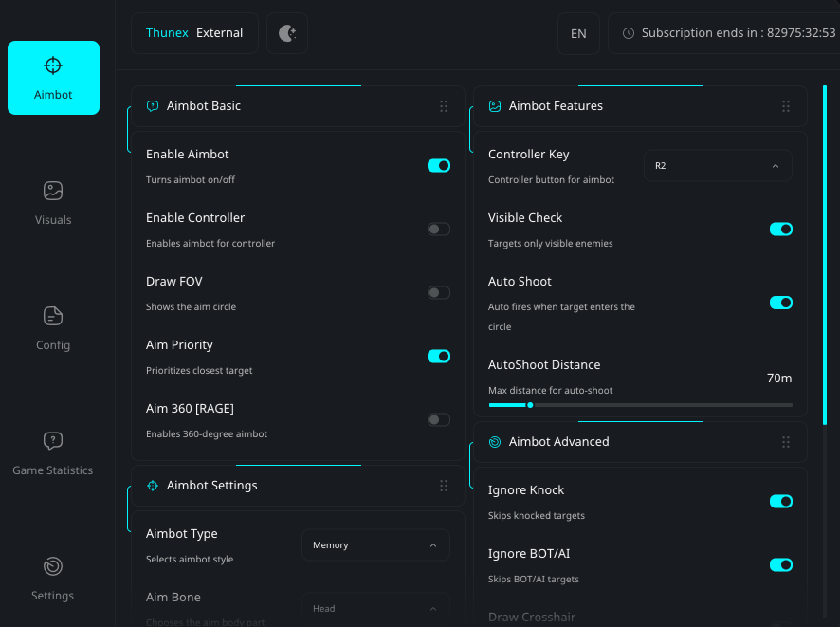Expand the Aimbot Type dropdown
Image resolution: width=840 pixels, height=627 pixels.
375,544
